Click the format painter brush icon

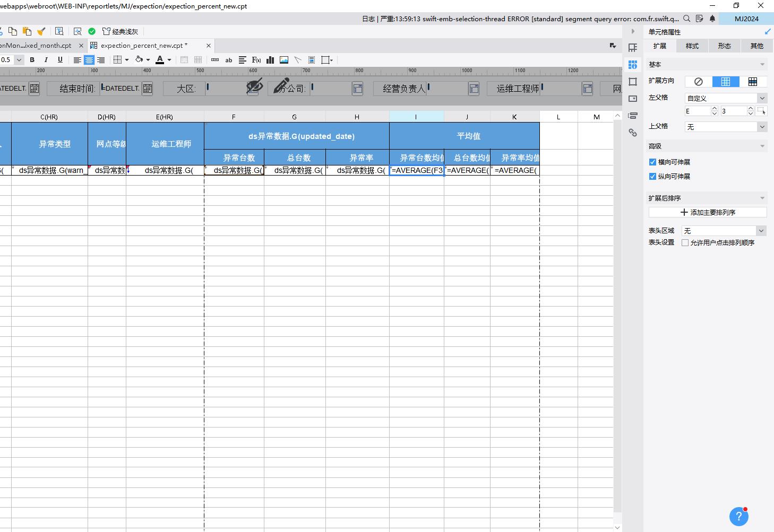(x=41, y=31)
